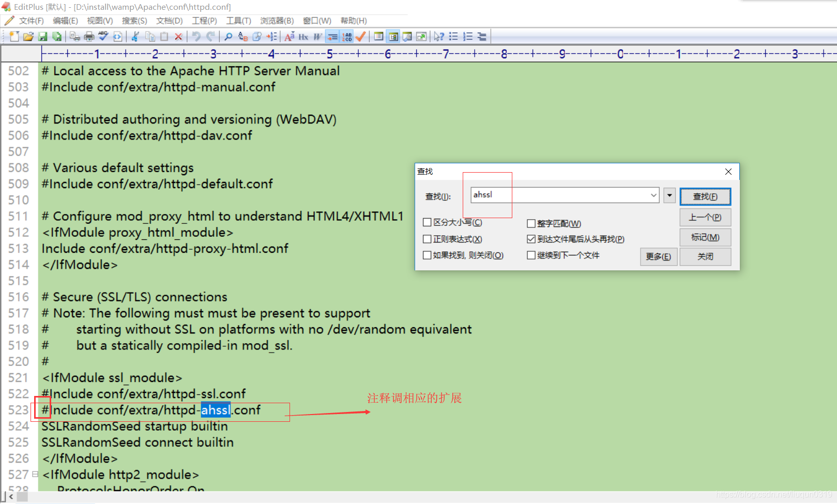
Task: Click the Cut scissors icon
Action: point(135,36)
